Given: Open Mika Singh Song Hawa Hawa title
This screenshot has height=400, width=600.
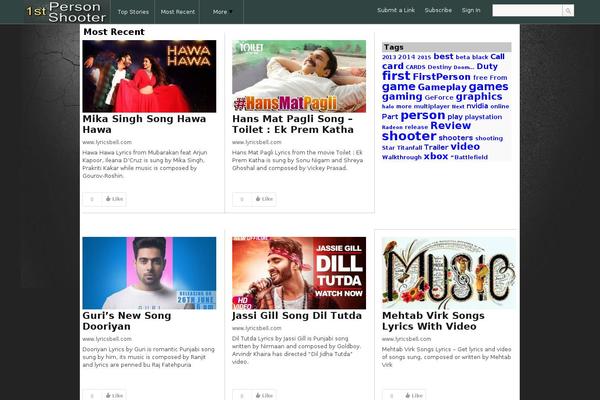Looking at the screenshot, I should point(144,124).
